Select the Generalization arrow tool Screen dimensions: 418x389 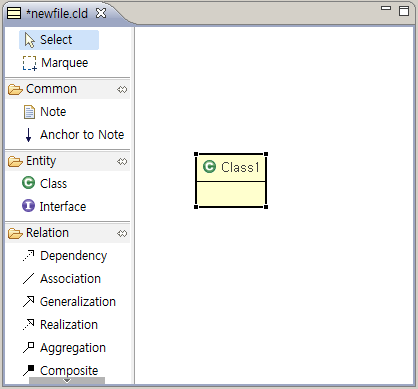tap(69, 302)
